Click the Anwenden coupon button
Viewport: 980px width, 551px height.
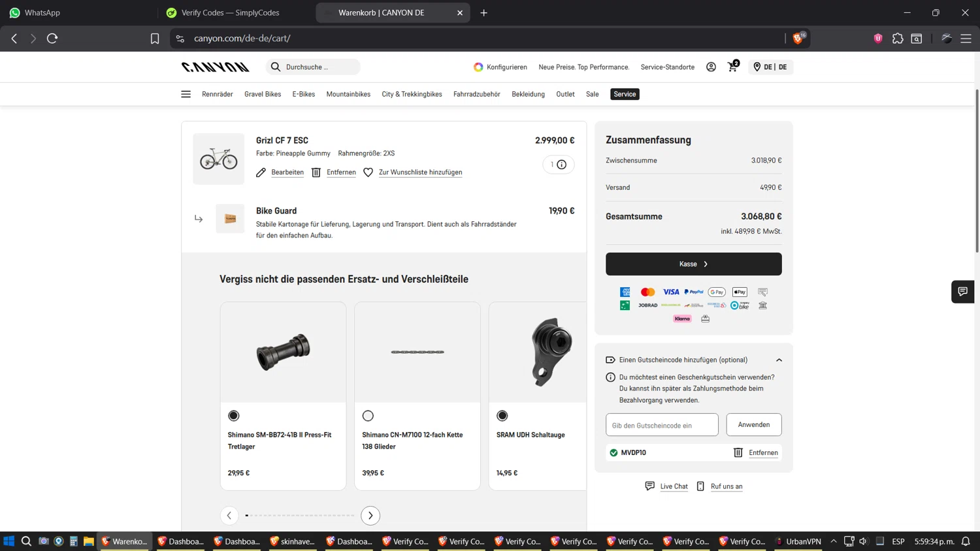click(x=754, y=425)
